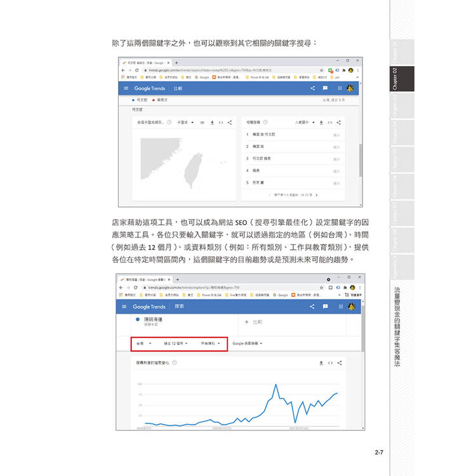Screen dimensions: 476x476
Task: Bookmark the page with star in lower browser
Action: [x=322, y=288]
